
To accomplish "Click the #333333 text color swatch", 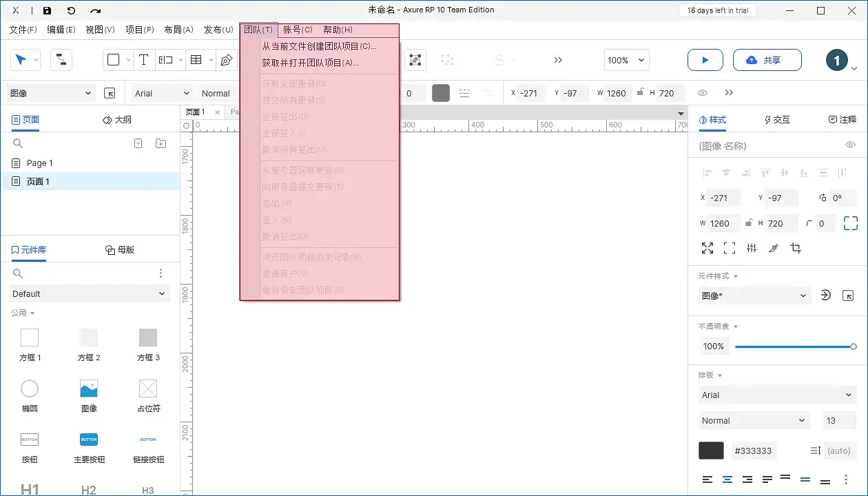I will click(711, 451).
